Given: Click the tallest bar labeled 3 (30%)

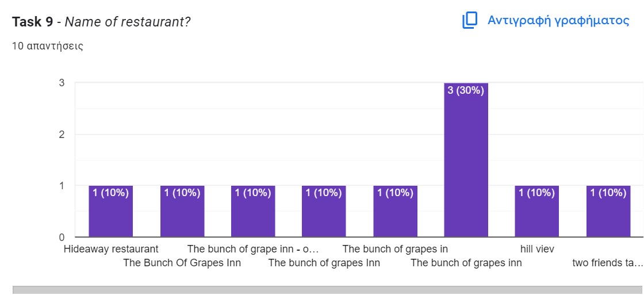Looking at the screenshot, I should point(466,167).
